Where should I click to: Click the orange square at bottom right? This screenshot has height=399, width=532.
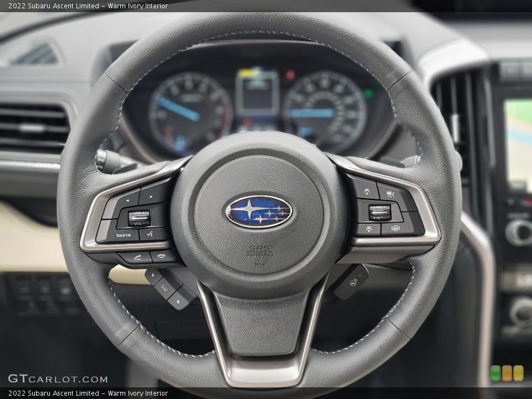click(507, 373)
